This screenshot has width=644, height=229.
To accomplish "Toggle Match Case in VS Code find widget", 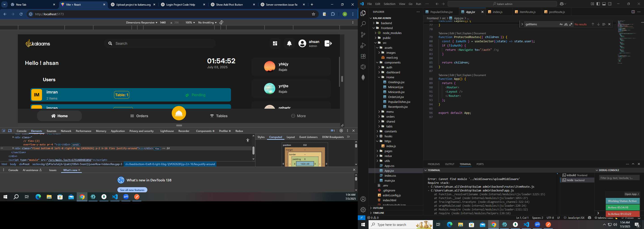I will [x=561, y=24].
